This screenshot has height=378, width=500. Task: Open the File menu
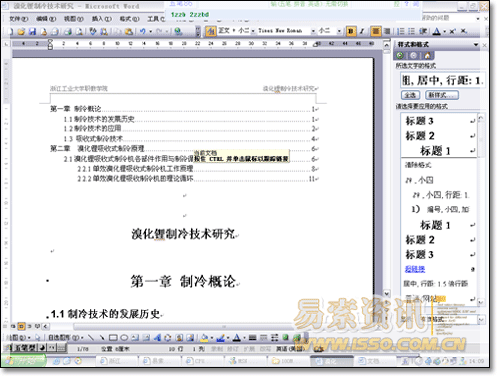point(19,19)
